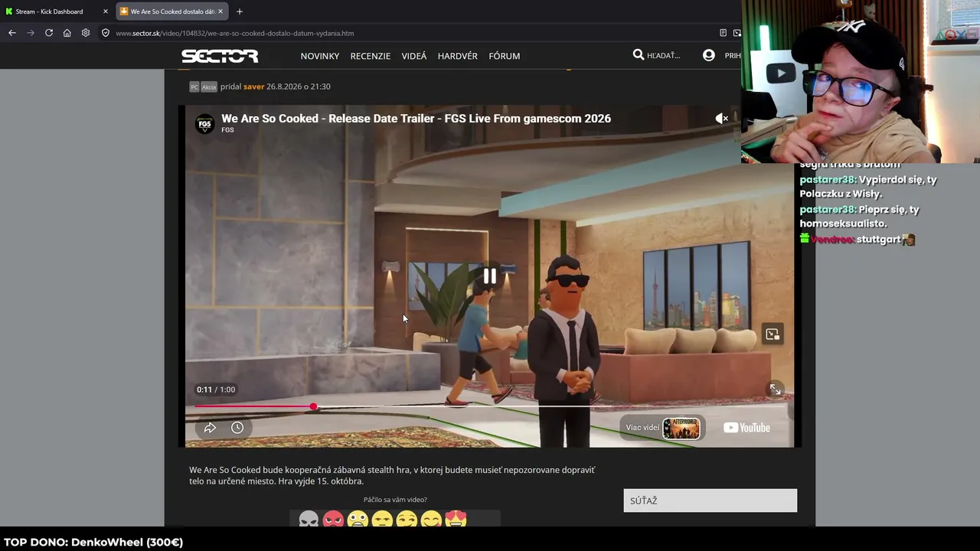
Task: Reload the page
Action: [49, 33]
